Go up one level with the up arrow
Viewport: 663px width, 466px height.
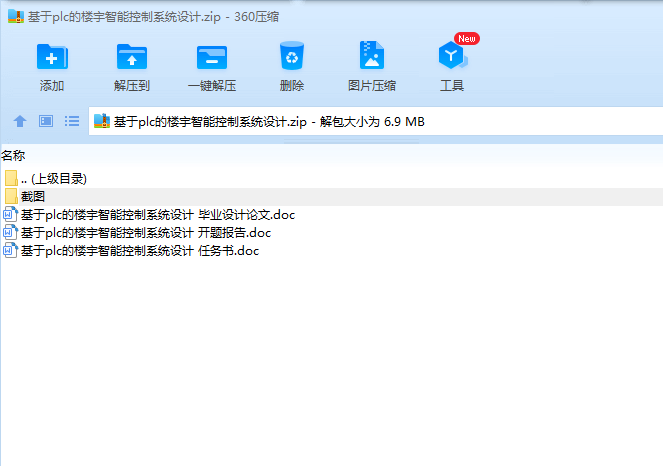tap(19, 121)
